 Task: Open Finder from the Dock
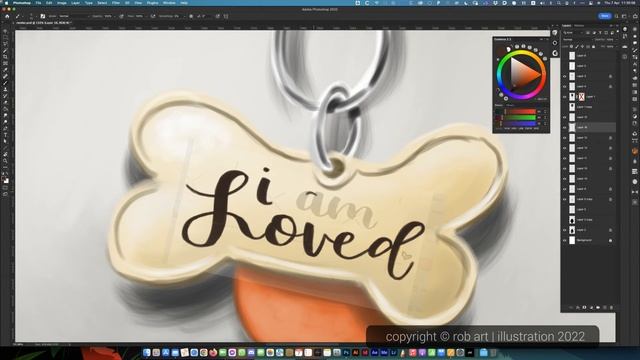147,352
